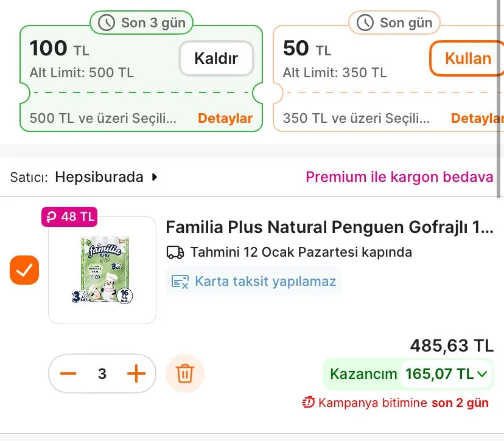Click the Familia paper towel product thumbnail
This screenshot has height=441, width=504.
coord(102,271)
